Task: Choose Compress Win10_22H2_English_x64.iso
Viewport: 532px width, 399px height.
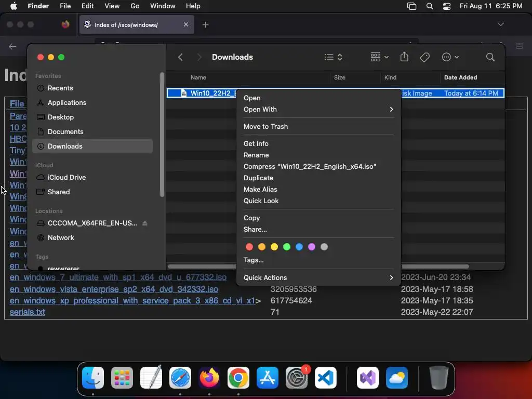Action: (x=318, y=167)
